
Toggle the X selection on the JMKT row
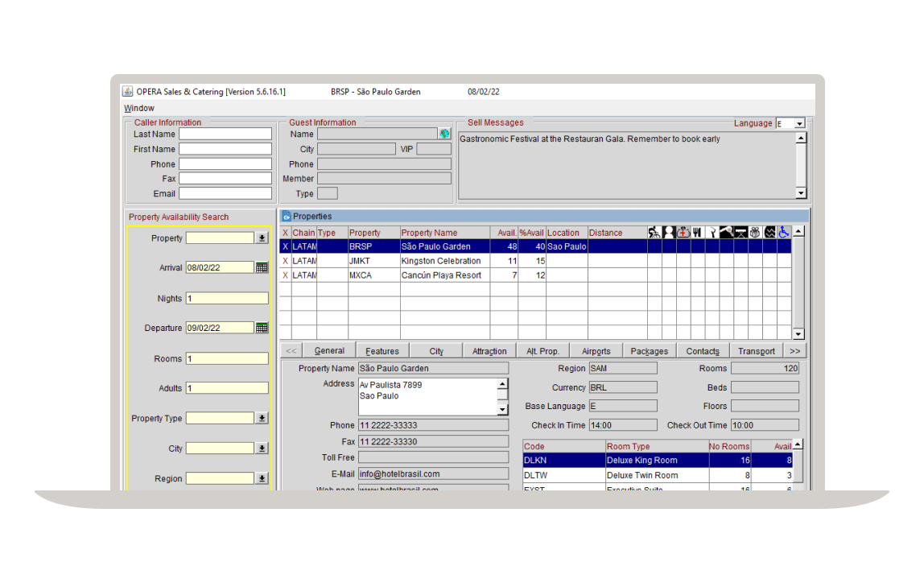click(x=286, y=260)
